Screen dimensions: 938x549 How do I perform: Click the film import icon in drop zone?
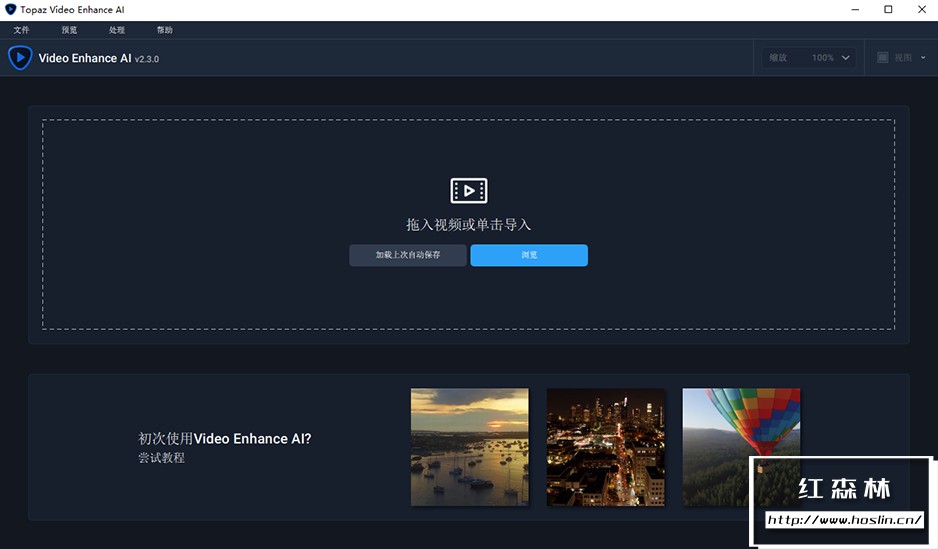(x=468, y=191)
